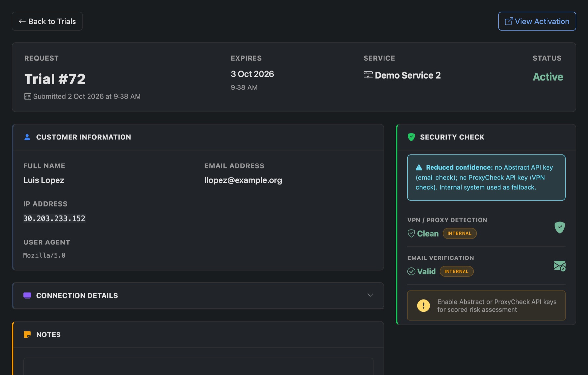588x375 pixels.
Task: Click the Connection Details section header
Action: pos(198,296)
